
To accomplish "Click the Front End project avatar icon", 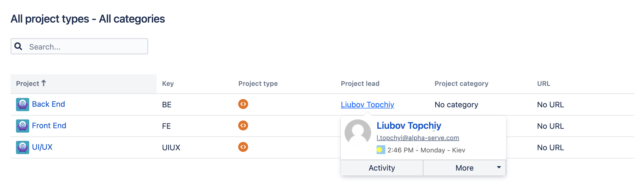I will tap(22, 126).
